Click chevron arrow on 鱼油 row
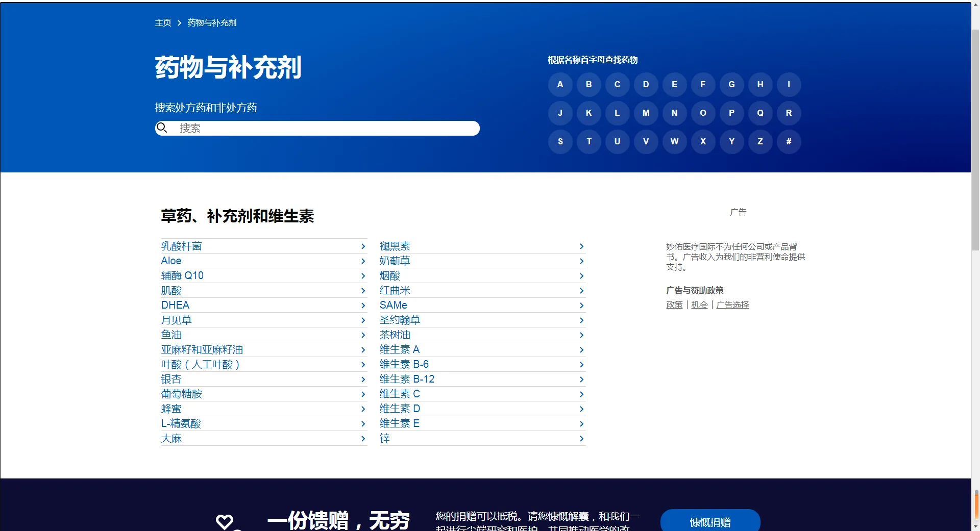The width and height of the screenshot is (980, 531). 363,335
